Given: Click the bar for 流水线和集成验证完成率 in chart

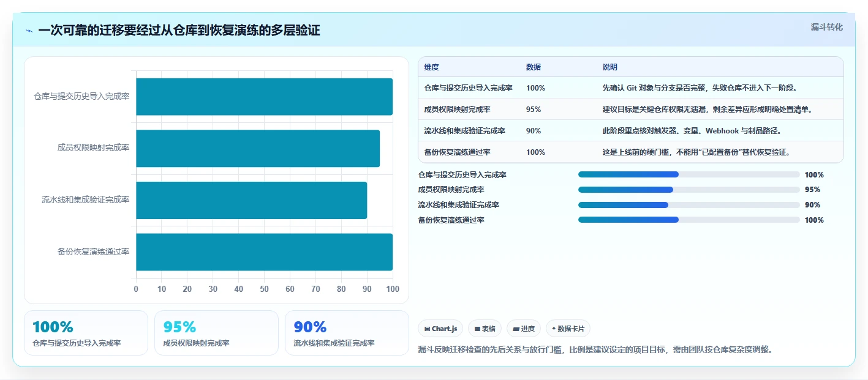Looking at the screenshot, I should [x=251, y=200].
